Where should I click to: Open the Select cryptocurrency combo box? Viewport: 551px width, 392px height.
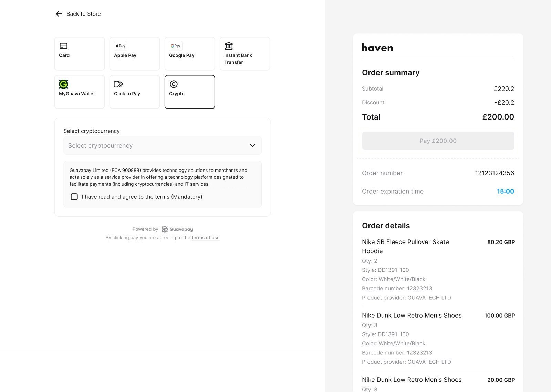(x=163, y=145)
